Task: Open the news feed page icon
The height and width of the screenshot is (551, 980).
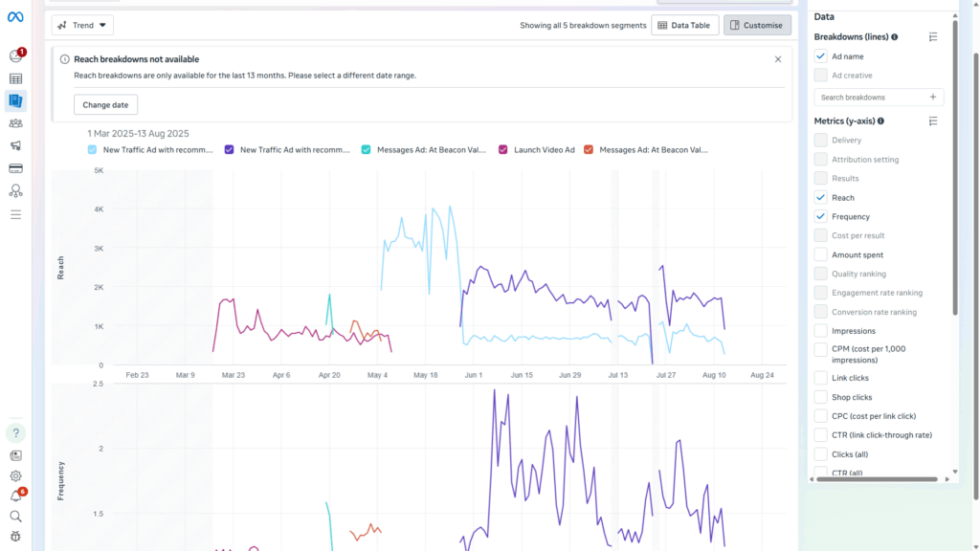Action: pos(15,455)
